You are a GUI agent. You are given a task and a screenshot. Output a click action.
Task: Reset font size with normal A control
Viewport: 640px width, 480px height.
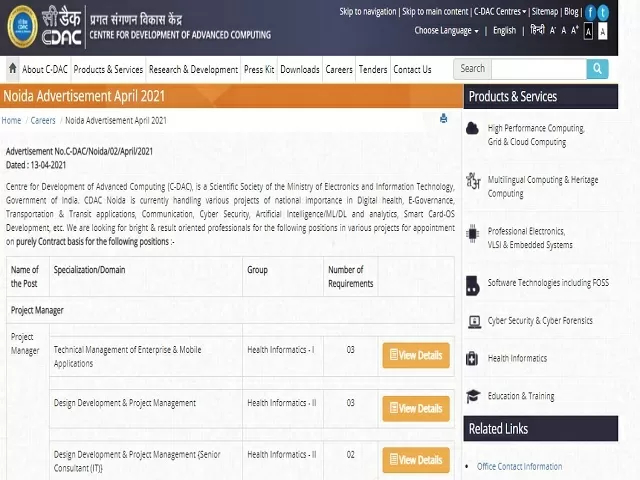[x=564, y=30]
